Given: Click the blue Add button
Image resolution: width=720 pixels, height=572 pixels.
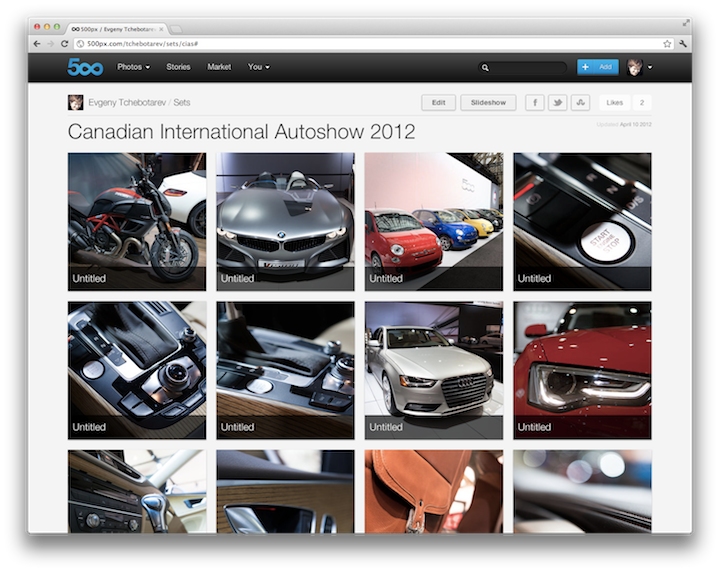Looking at the screenshot, I should (598, 67).
